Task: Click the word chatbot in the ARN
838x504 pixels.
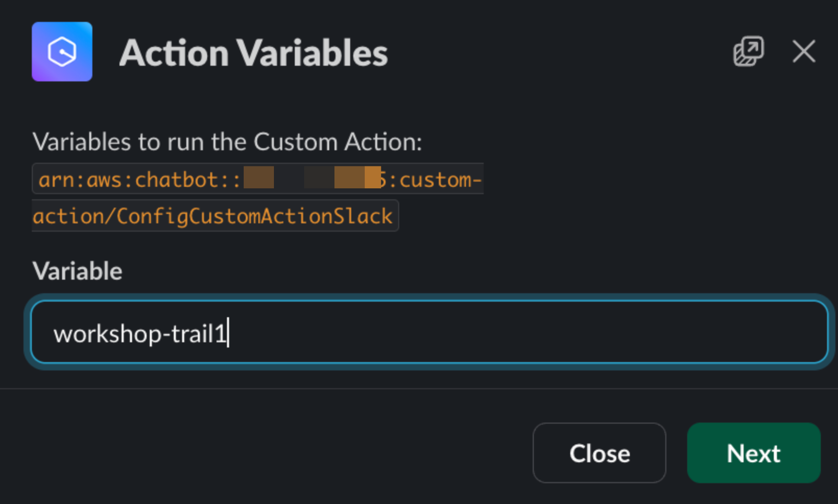Action: pyautogui.click(x=176, y=179)
